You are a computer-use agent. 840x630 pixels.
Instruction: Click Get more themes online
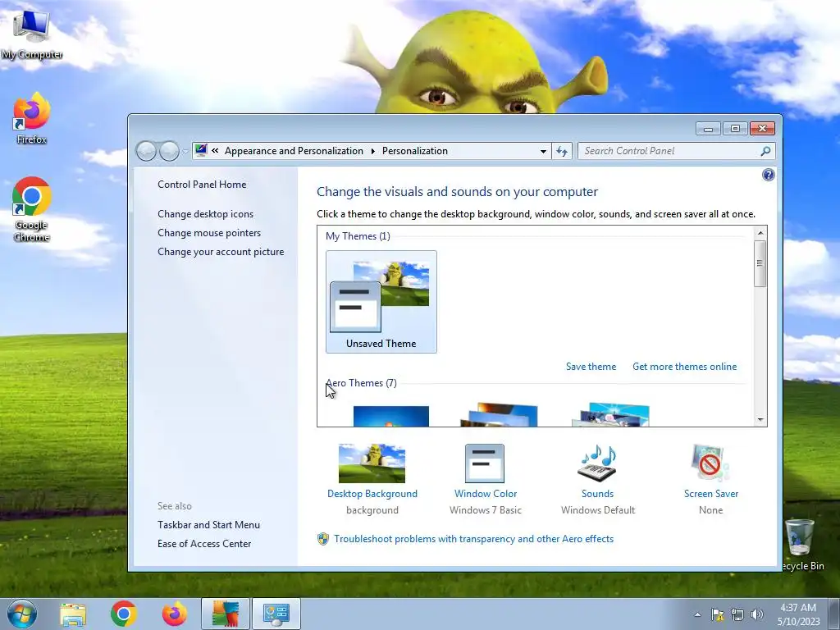(684, 367)
